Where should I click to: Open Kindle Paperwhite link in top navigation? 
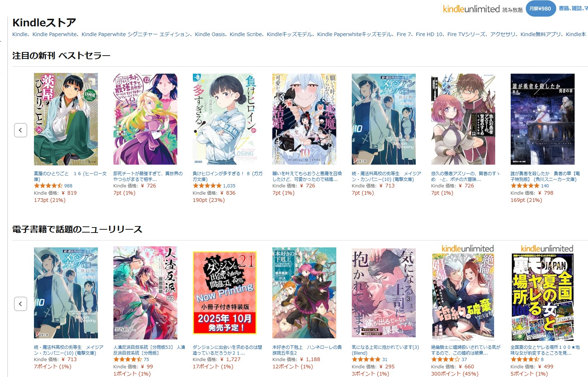[55, 34]
